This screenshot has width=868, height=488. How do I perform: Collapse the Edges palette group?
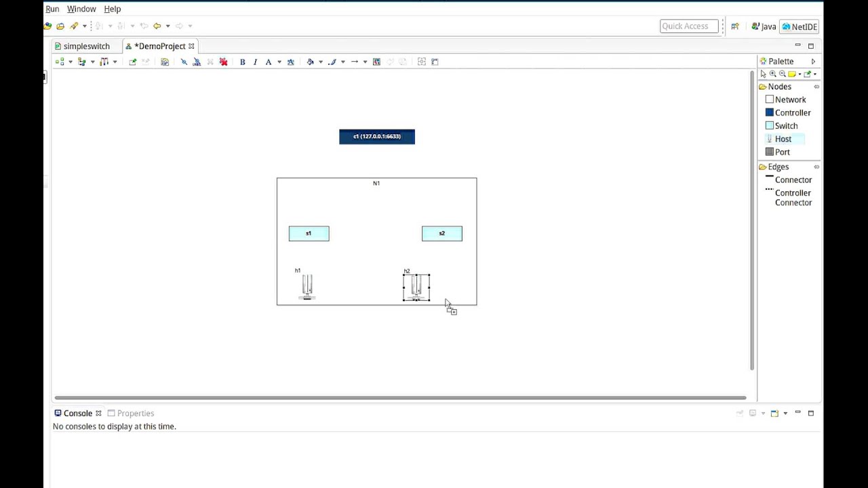click(816, 167)
